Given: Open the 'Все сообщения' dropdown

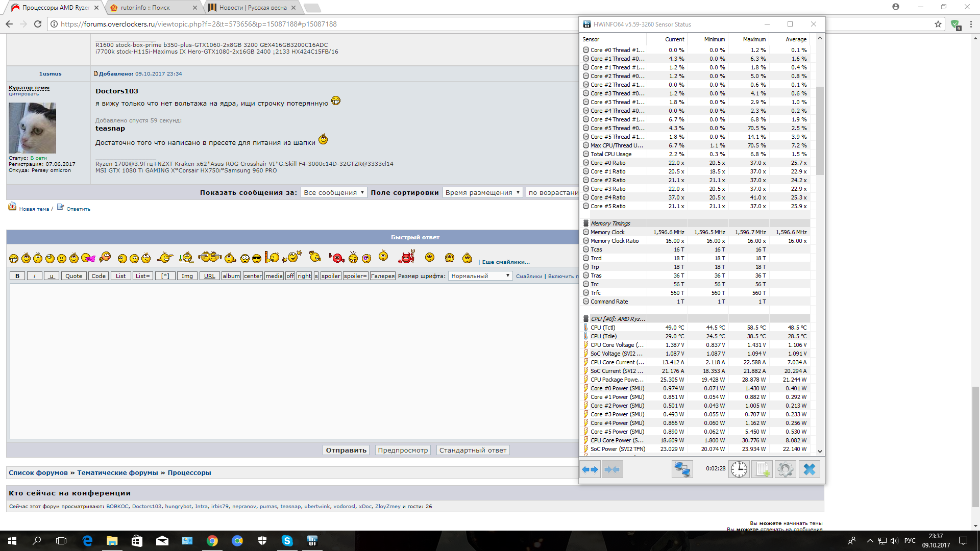Looking at the screenshot, I should (x=334, y=192).
